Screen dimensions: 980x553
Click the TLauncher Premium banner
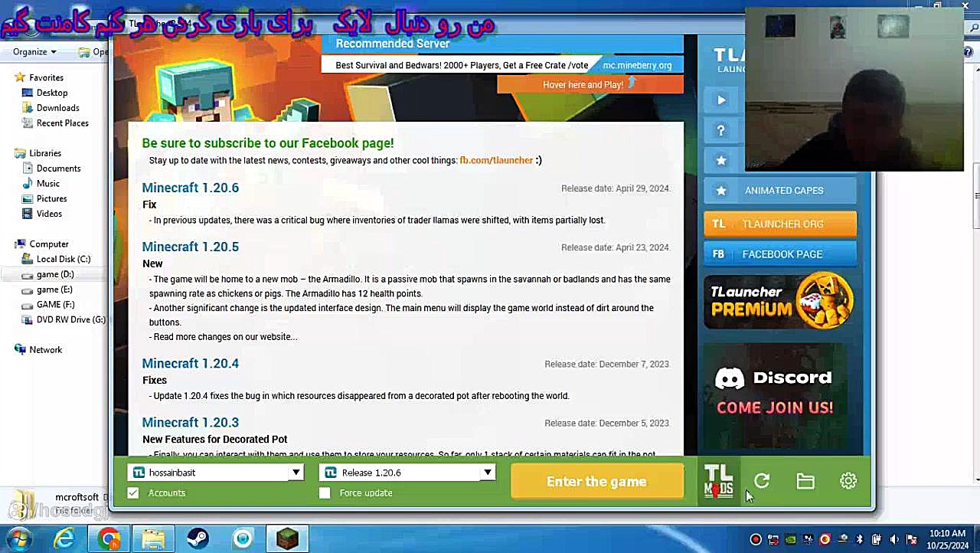[780, 301]
